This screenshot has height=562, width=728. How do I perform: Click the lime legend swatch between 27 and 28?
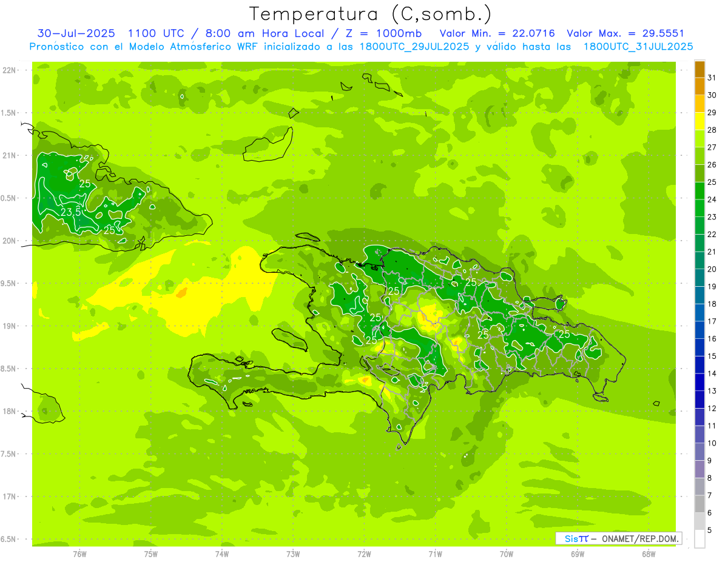(699, 139)
